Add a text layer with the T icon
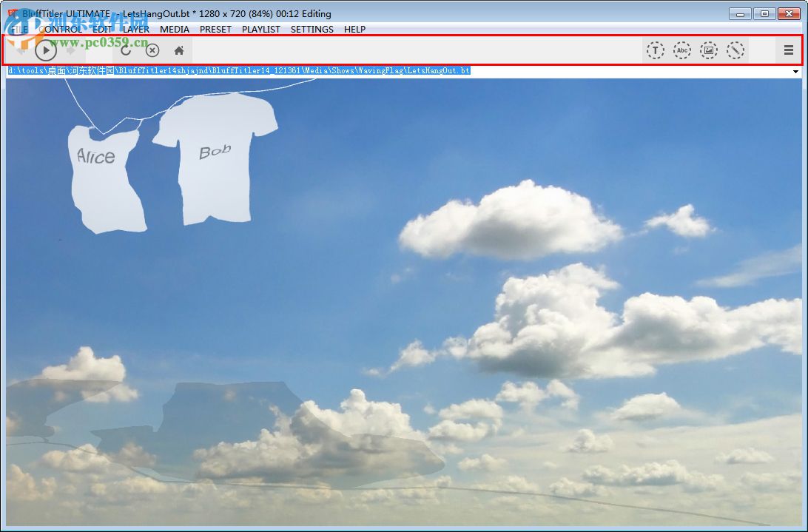The height and width of the screenshot is (532, 808). coord(655,50)
